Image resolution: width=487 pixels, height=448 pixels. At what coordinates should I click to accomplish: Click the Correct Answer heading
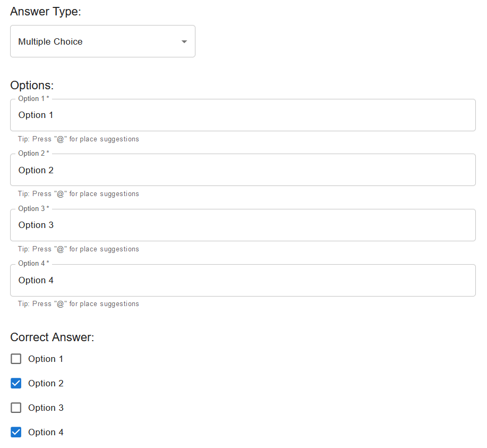52,337
